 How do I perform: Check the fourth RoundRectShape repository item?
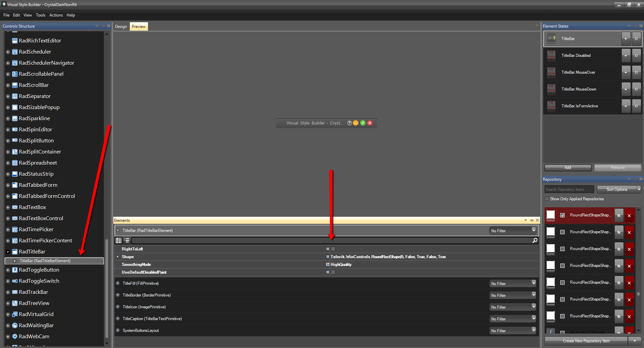[x=562, y=266]
